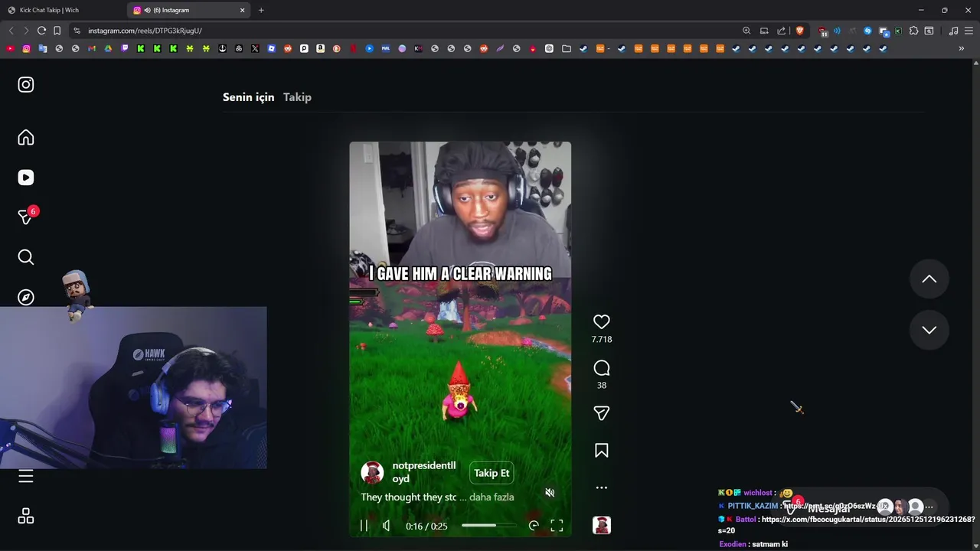Save the reel with bookmark icon

[602, 451]
